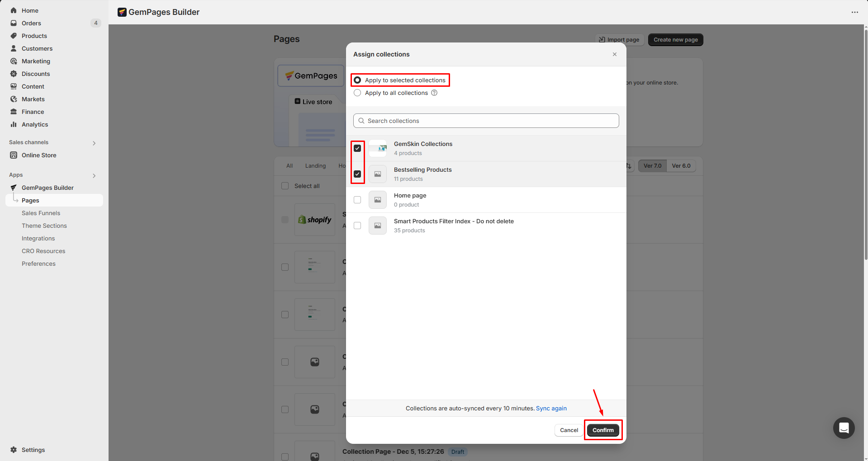The width and height of the screenshot is (868, 461).
Task: Click the GemSkin Collections thumbnail image
Action: click(x=378, y=148)
